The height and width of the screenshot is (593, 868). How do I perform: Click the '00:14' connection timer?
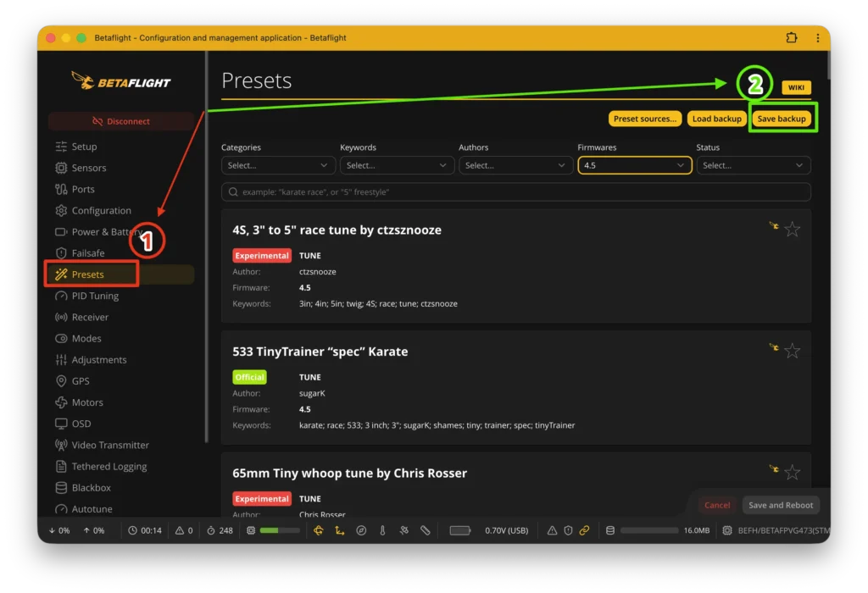pos(151,530)
